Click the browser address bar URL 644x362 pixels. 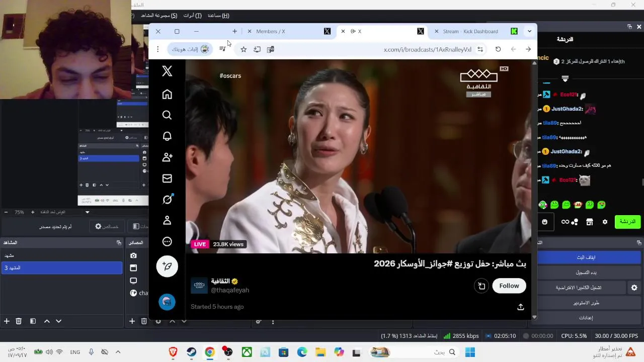pos(428,49)
